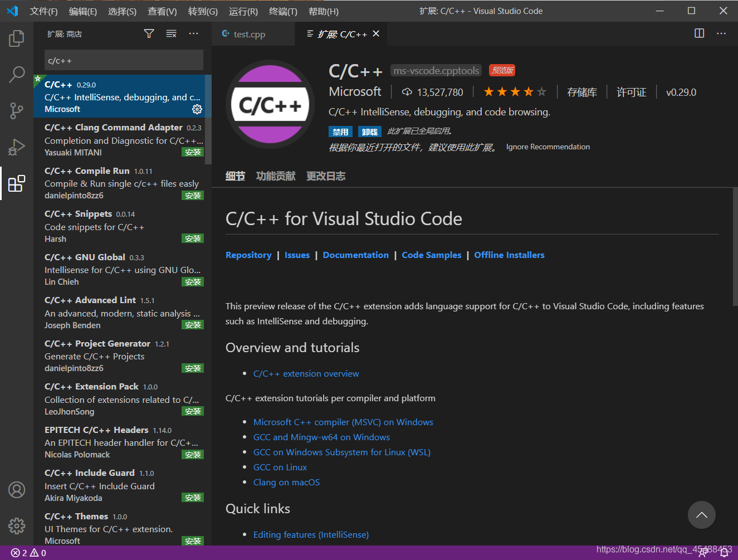Open the Code Samples link
Screen dimensions: 738x560
[x=432, y=255]
